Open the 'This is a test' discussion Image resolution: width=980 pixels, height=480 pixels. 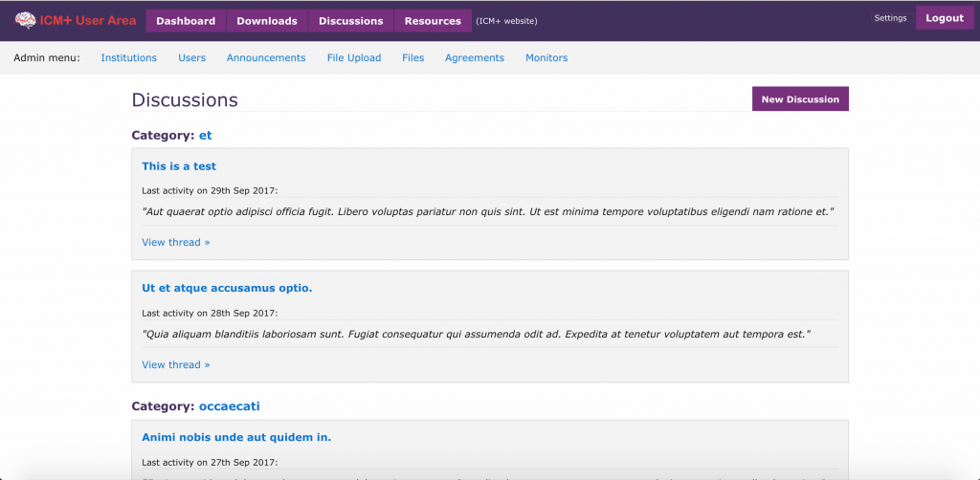coord(179,166)
